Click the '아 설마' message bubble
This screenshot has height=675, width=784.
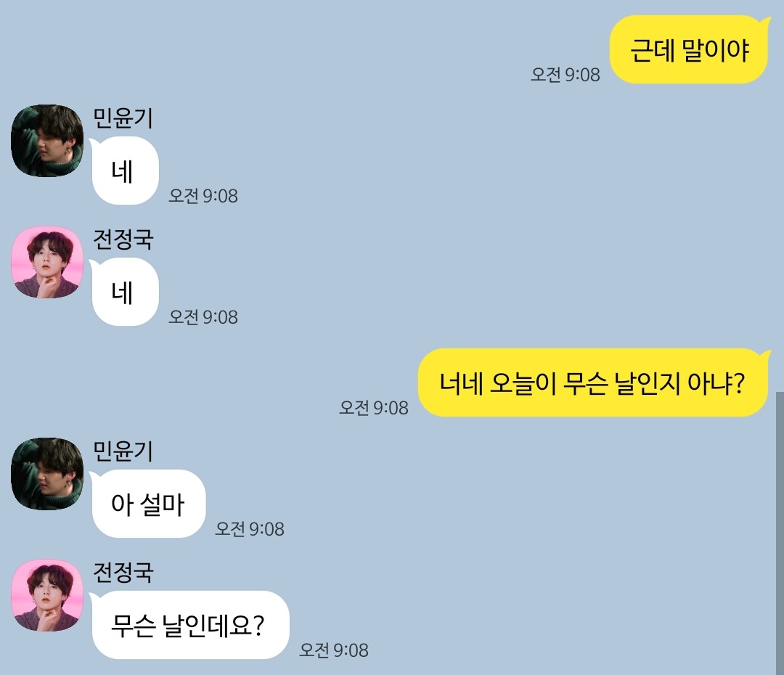click(x=147, y=504)
